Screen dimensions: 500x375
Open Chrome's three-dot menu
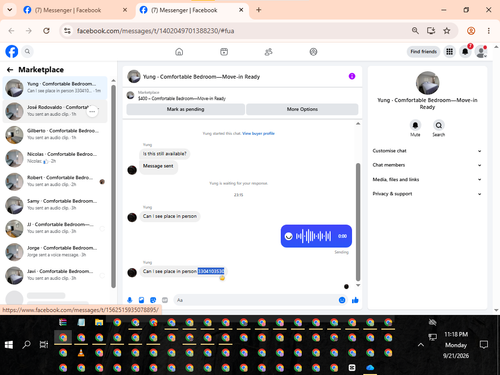tap(489, 31)
